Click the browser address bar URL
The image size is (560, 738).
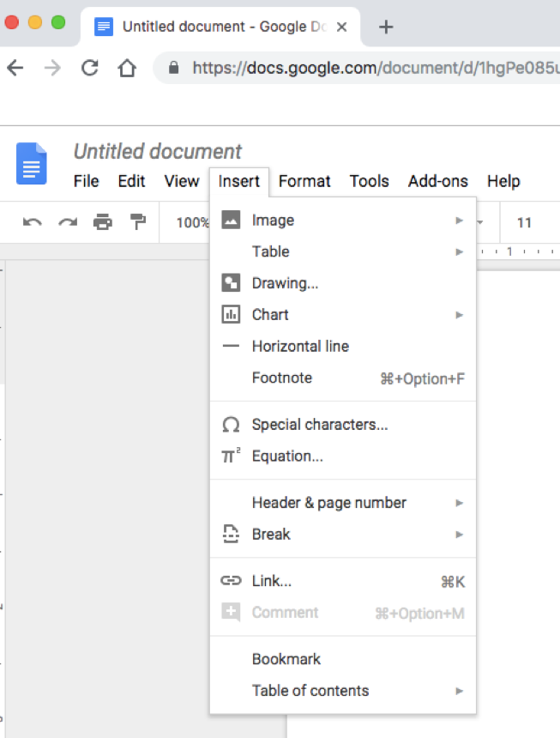(376, 69)
